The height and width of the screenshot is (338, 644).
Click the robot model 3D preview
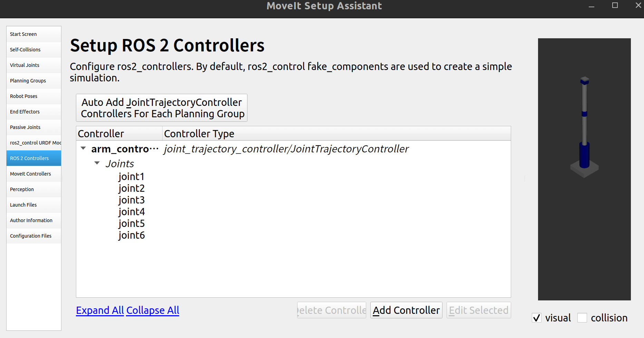[x=584, y=169]
